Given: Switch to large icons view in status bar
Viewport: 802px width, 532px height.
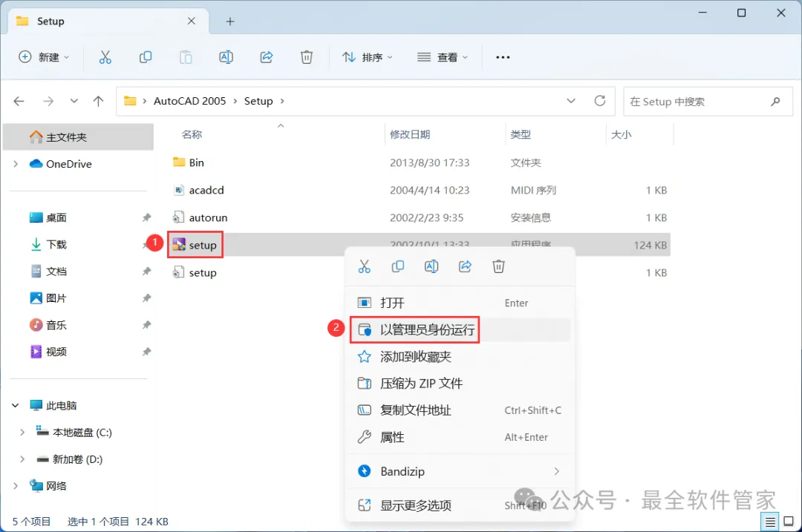Looking at the screenshot, I should pos(789,522).
